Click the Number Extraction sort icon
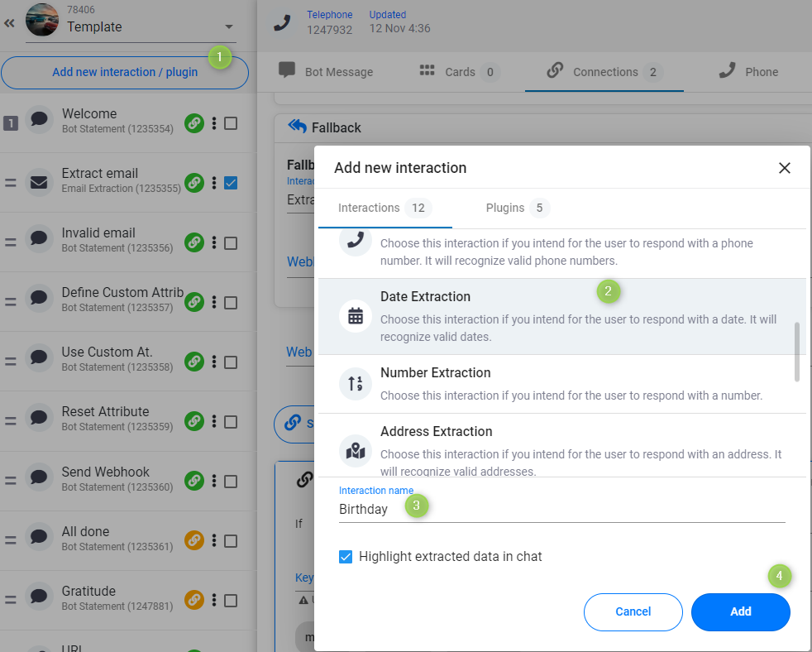 [x=356, y=384]
